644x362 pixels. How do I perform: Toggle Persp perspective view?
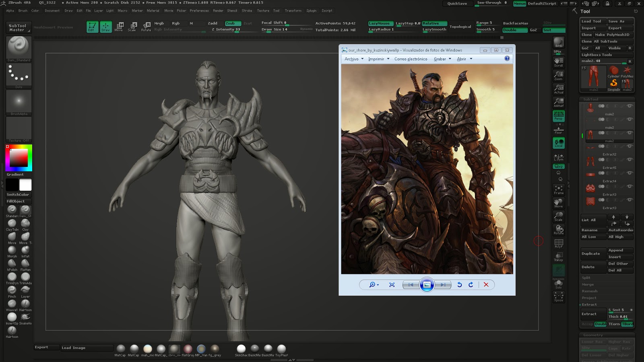559,116
